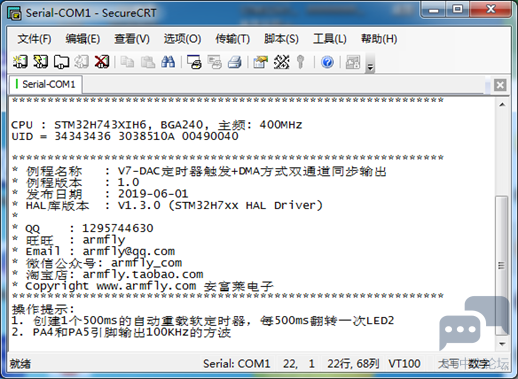Viewport: 518px width, 379px height.
Task: Minimize the SecureCRT window
Action: coord(434,10)
